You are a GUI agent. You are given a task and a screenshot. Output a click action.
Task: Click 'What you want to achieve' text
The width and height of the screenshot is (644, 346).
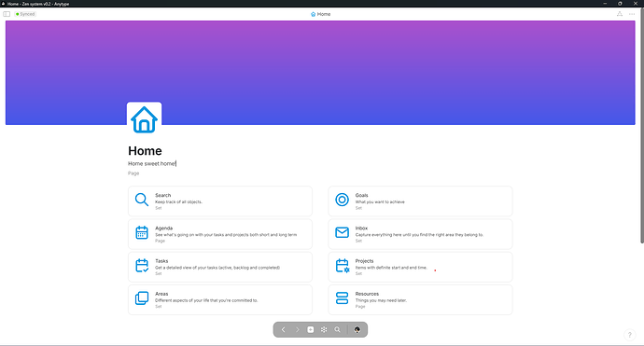click(380, 202)
